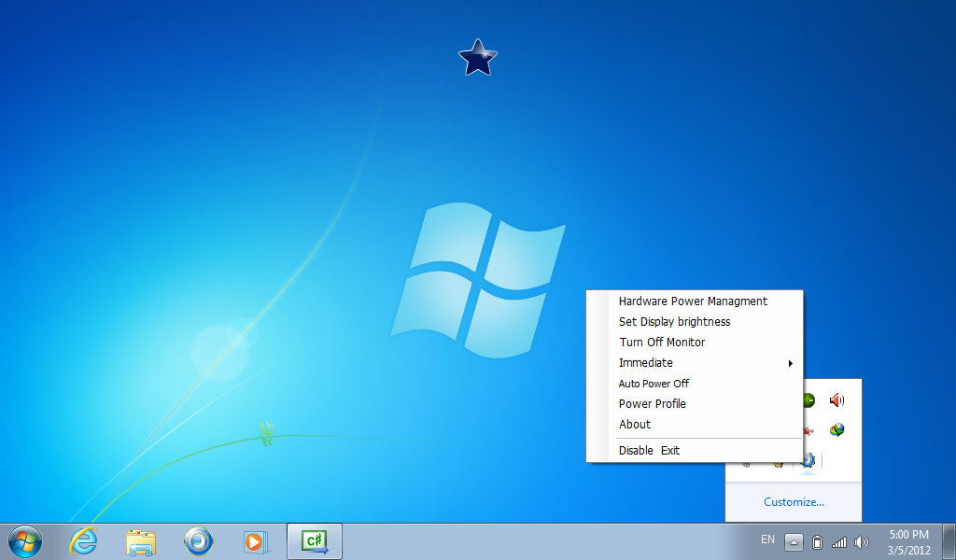Click red speaker icon in tray overflow
This screenshot has width=956, height=560.
[837, 400]
